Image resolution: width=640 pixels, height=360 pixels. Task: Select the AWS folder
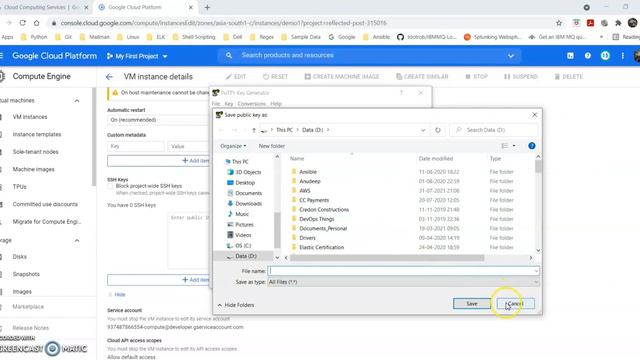301,191
